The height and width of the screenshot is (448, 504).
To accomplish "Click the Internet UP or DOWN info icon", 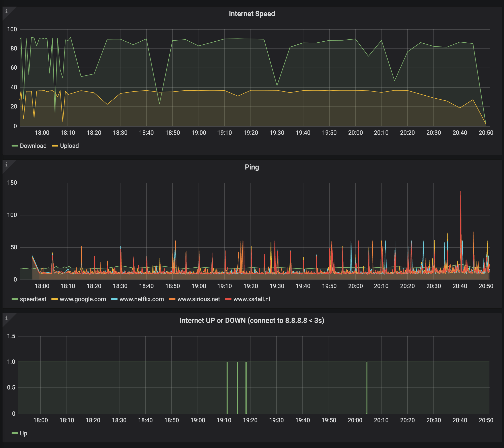I will (6, 318).
